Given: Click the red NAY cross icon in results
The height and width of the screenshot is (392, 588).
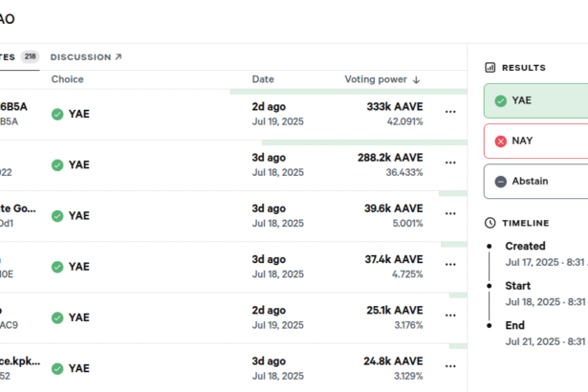Looking at the screenshot, I should point(501,142).
